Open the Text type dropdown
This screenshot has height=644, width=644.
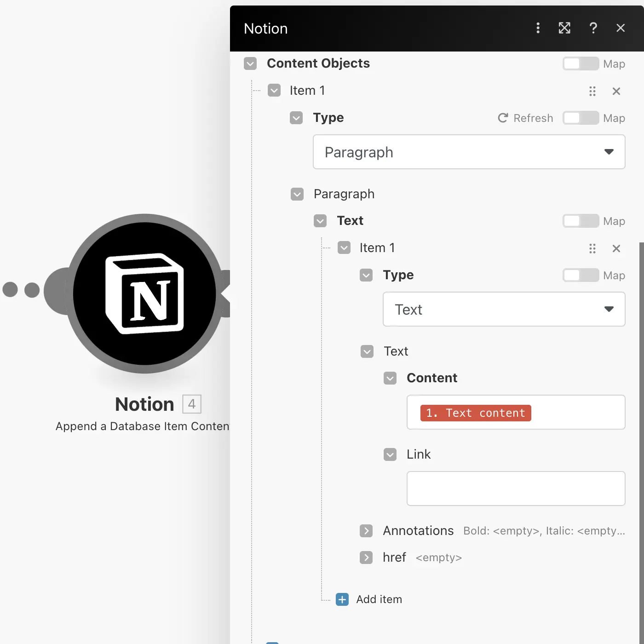click(504, 309)
